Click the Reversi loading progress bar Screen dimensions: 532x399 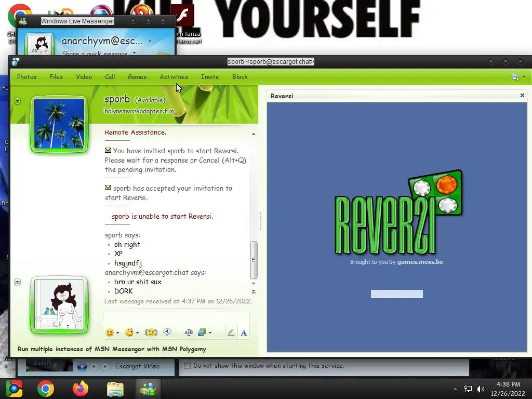(x=396, y=294)
